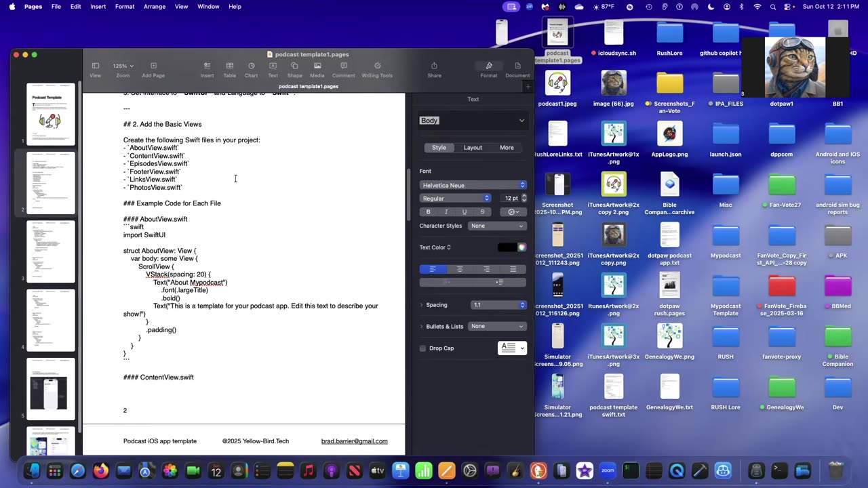This screenshot has height=488, width=868.
Task: Open the color wheel picker for Text Color
Action: pos(522,247)
